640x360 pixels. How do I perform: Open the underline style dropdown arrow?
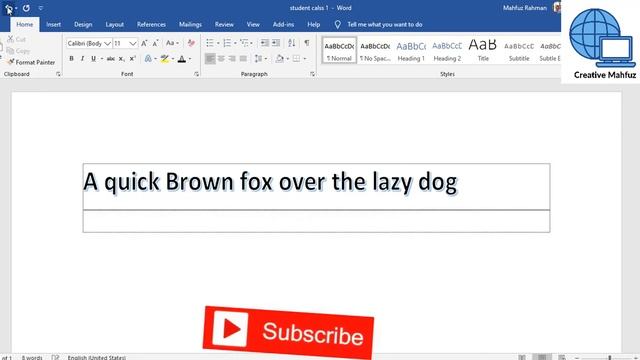102,59
